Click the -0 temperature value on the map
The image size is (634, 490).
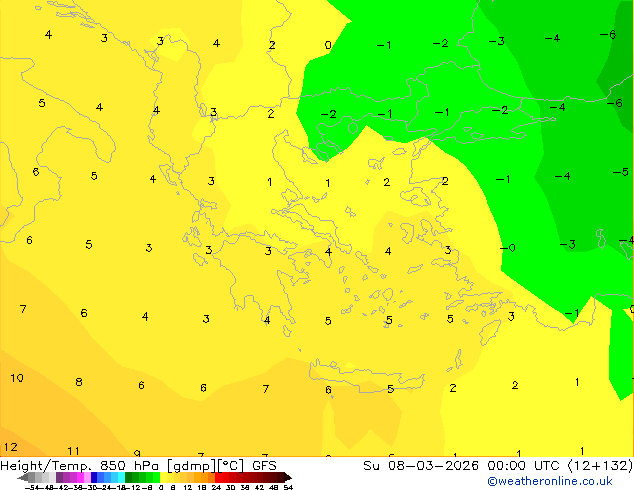tap(508, 247)
